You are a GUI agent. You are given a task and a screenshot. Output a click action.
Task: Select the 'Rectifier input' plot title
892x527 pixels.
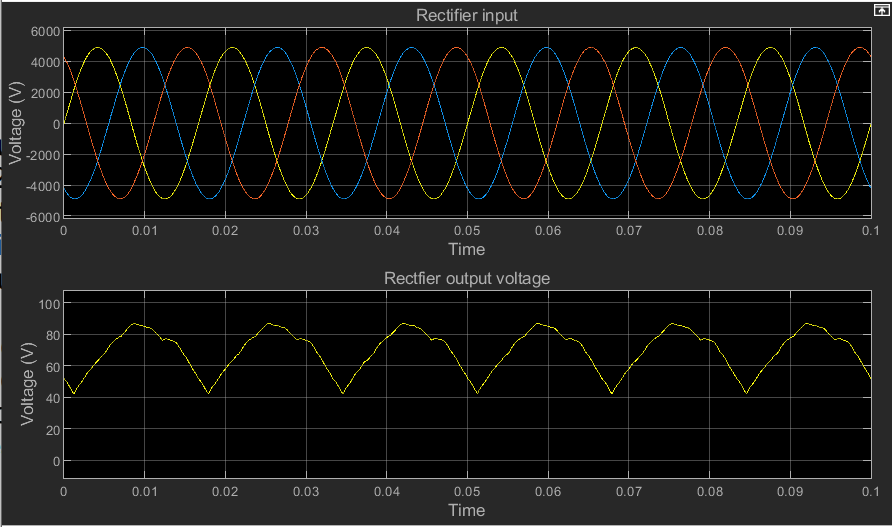coord(466,15)
